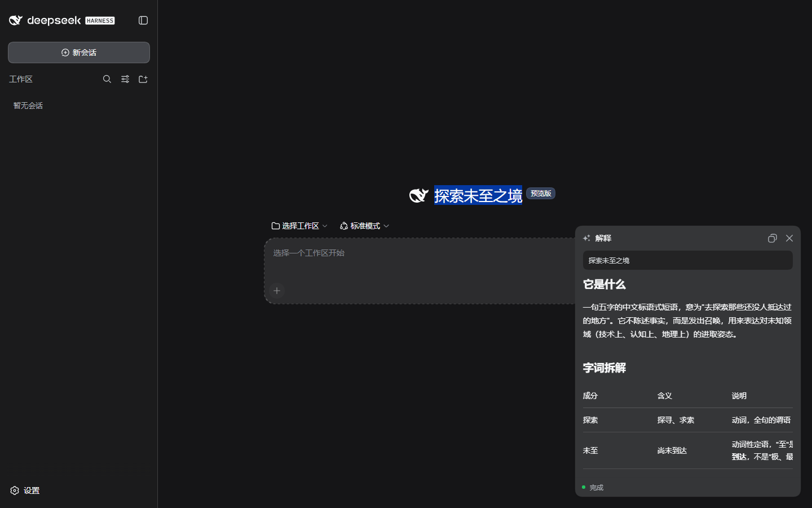Click the 含义 column header
This screenshot has height=508, width=812.
click(x=665, y=396)
